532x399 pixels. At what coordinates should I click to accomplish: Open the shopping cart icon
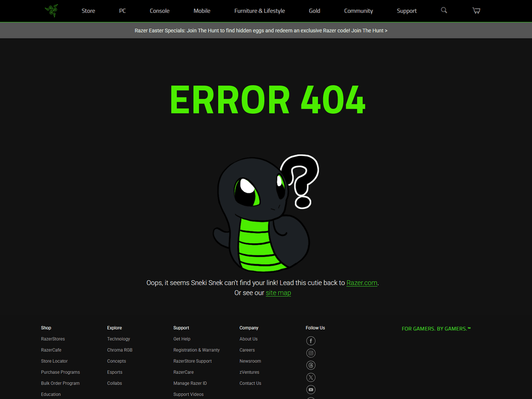[x=476, y=11]
